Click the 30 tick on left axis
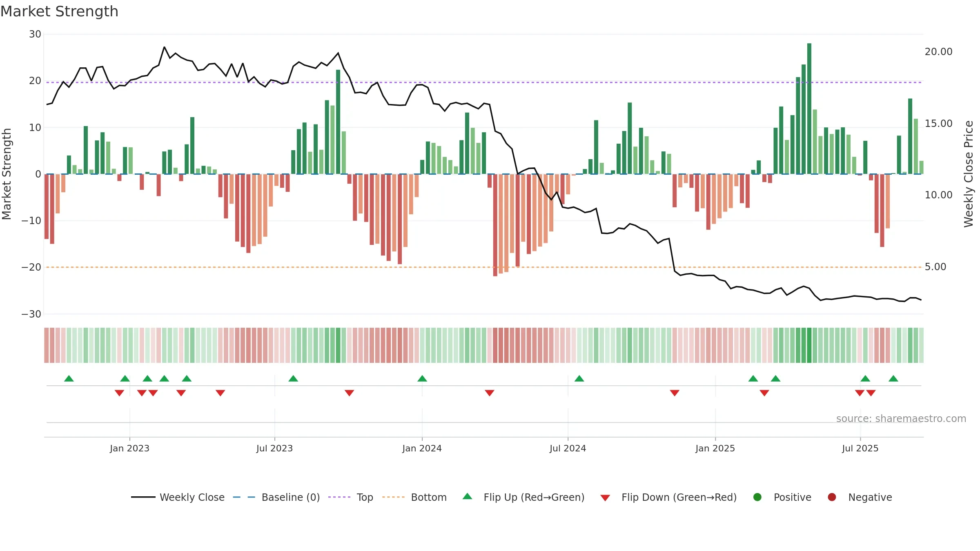Image resolution: width=980 pixels, height=551 pixels. [35, 34]
